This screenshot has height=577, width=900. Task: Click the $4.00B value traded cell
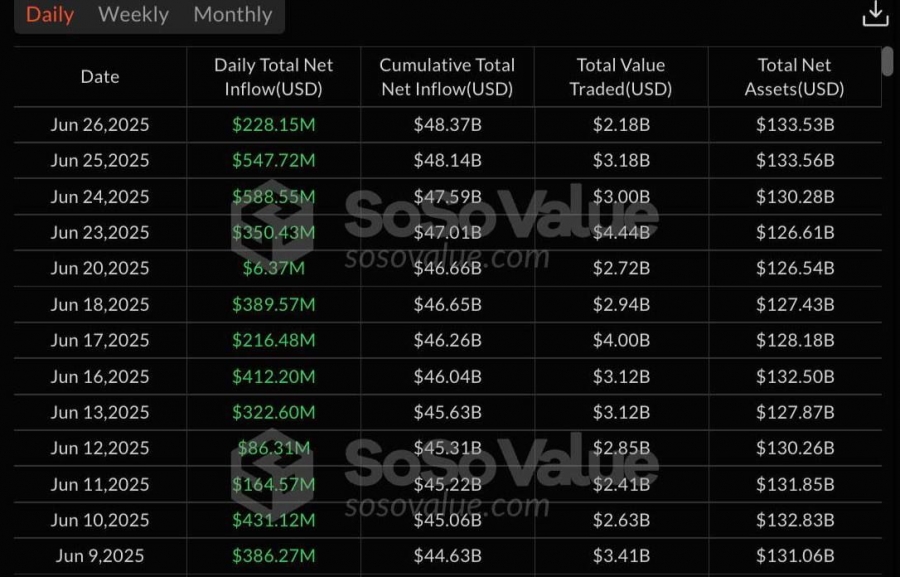pos(621,340)
